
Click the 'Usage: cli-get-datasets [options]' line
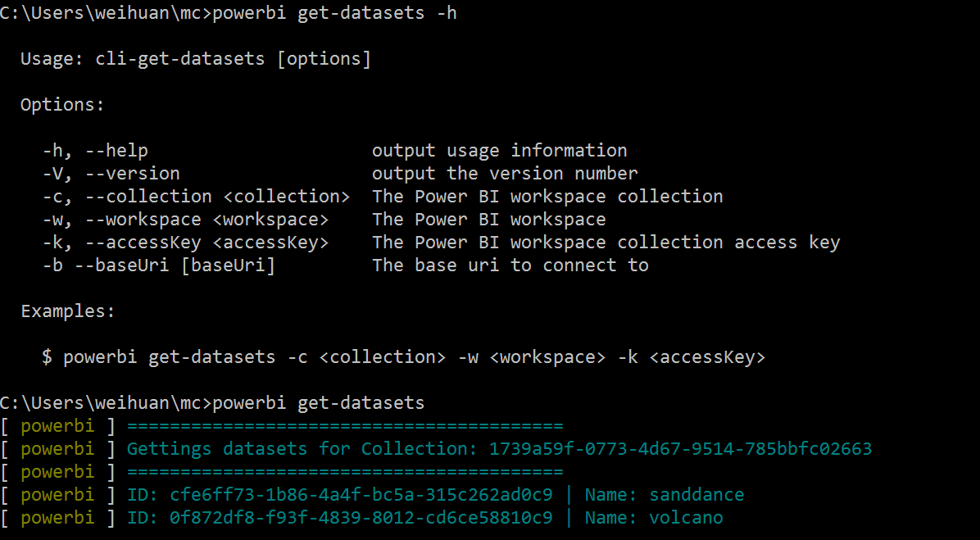pos(196,59)
